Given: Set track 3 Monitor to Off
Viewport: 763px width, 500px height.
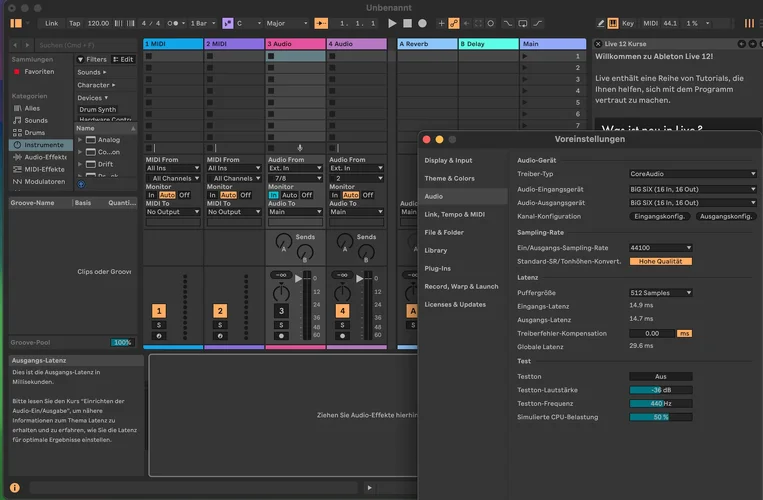Looking at the screenshot, I should (x=306, y=195).
